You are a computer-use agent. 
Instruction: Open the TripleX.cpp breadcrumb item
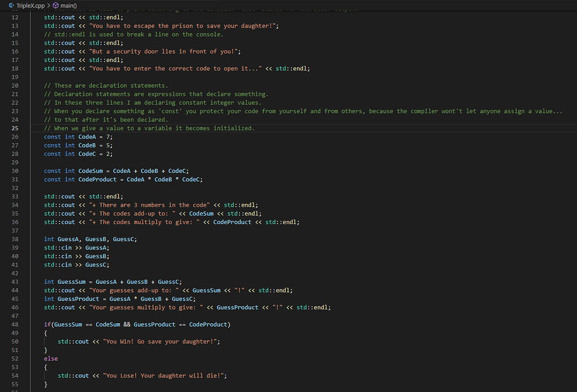click(x=30, y=5)
